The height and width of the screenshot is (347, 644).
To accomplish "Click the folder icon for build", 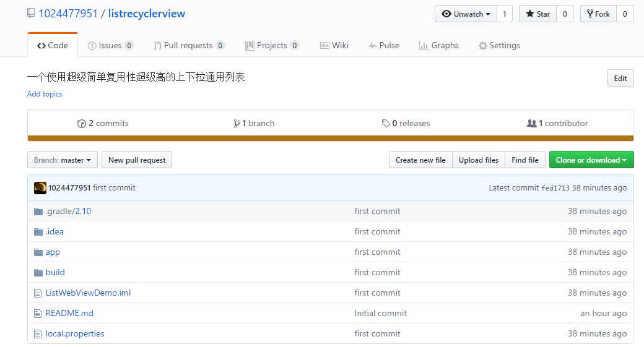I will [38, 273].
